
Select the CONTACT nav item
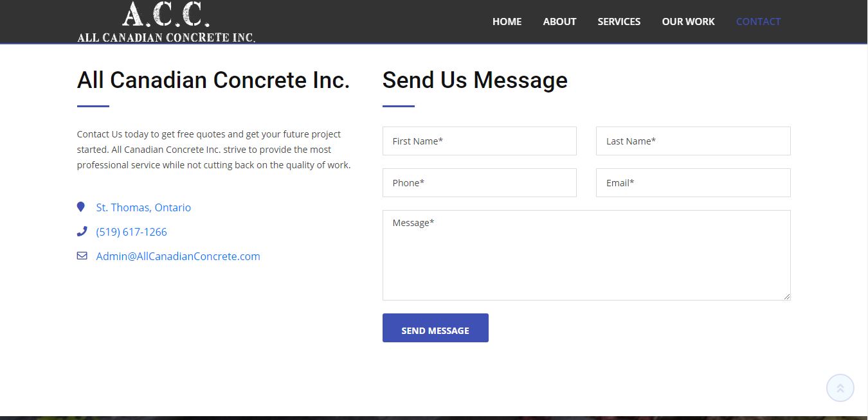[758, 21]
